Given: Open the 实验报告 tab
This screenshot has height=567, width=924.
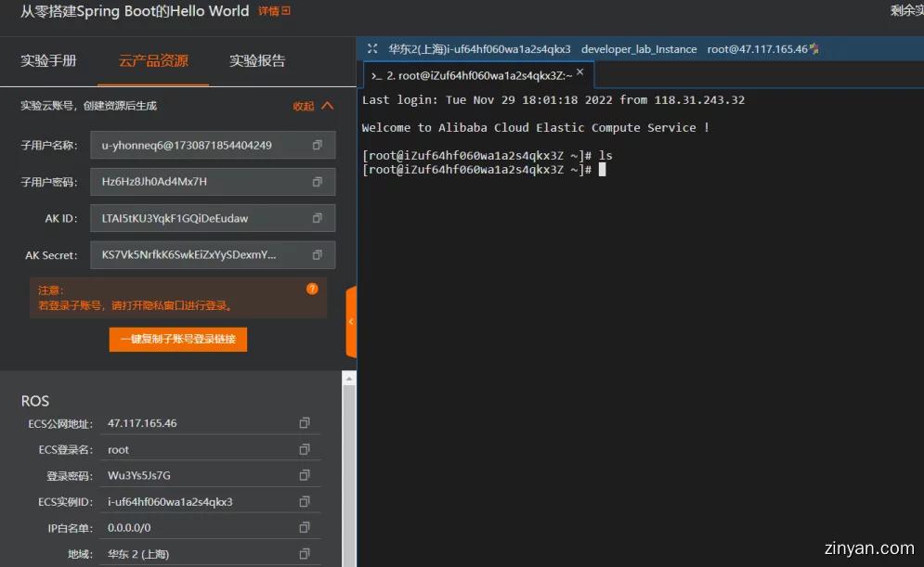Looking at the screenshot, I should [257, 61].
